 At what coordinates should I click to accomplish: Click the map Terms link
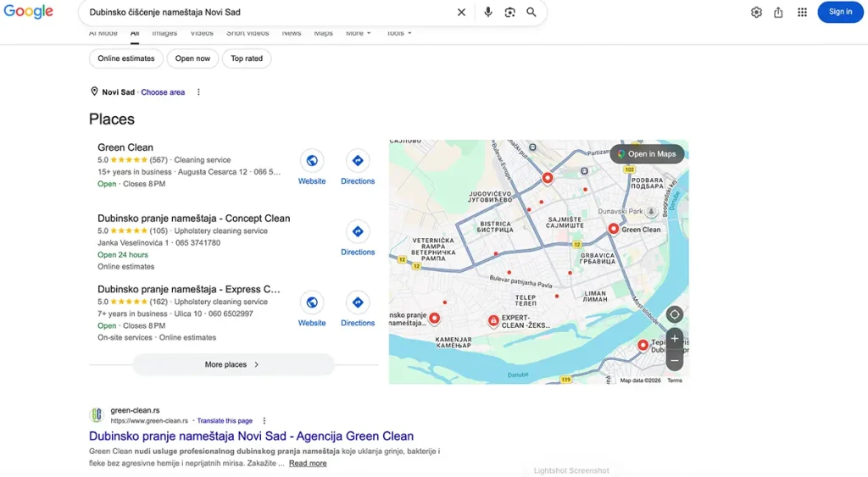(x=674, y=380)
